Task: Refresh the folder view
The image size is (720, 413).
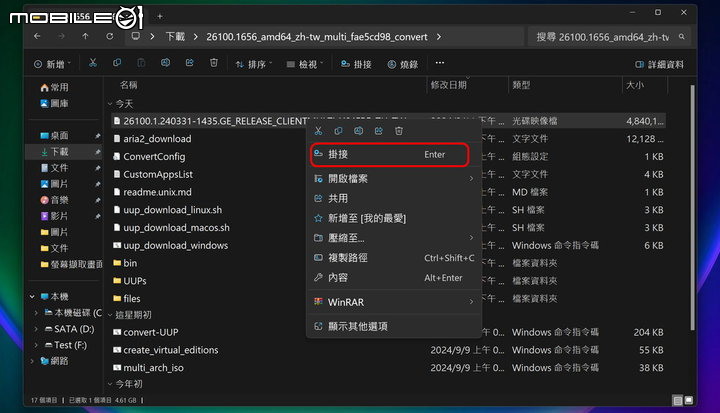Action: click(x=110, y=36)
